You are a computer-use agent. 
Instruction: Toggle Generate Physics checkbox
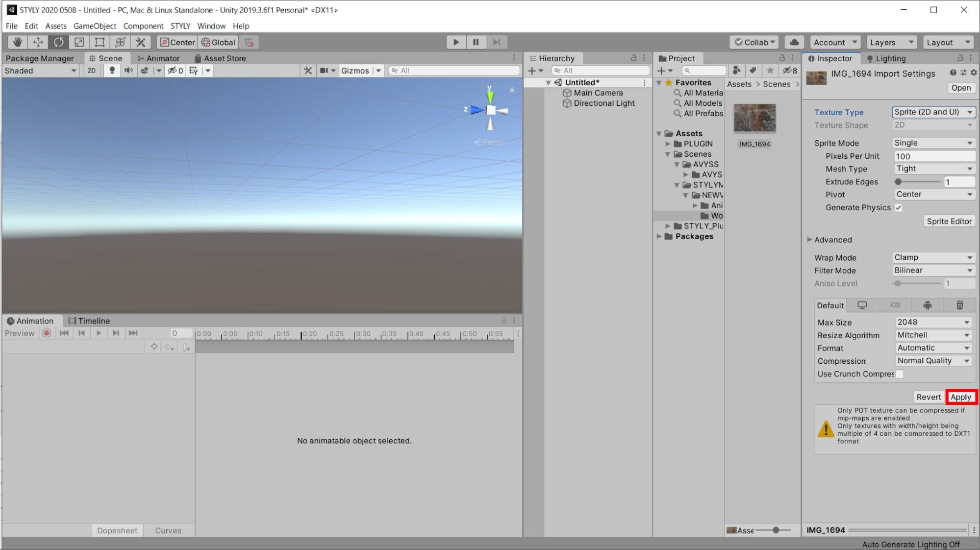click(x=898, y=208)
